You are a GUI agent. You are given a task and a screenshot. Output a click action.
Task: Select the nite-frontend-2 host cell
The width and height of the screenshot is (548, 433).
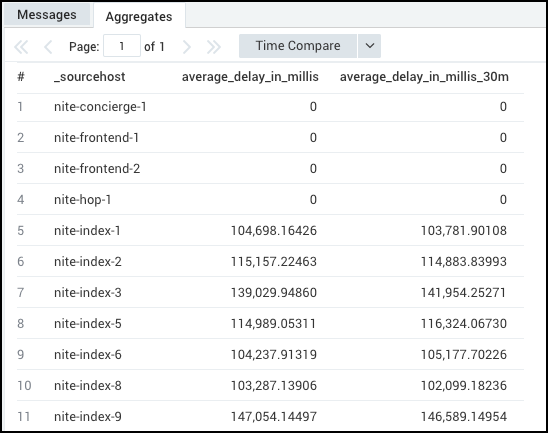(x=97, y=169)
